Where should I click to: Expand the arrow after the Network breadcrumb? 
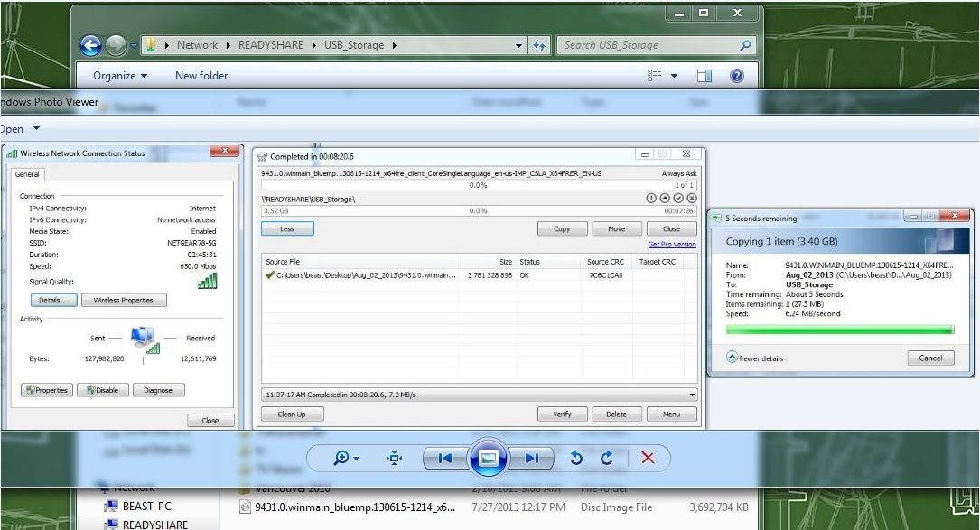[228, 45]
